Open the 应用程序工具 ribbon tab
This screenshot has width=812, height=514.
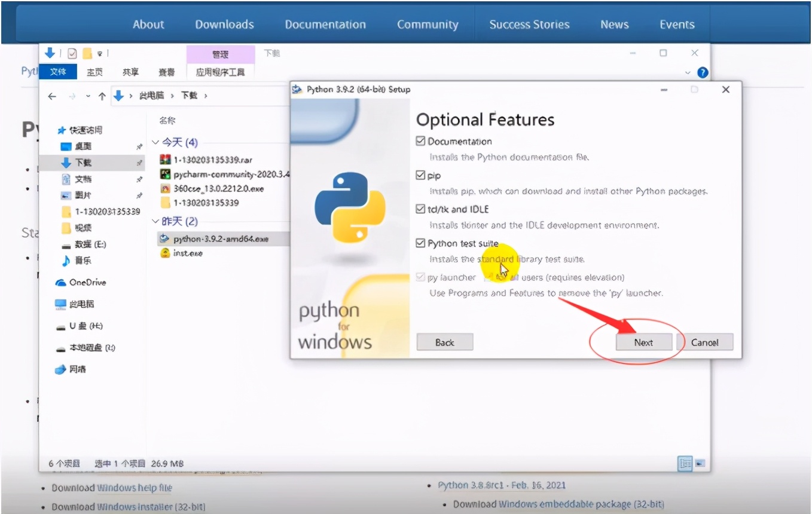pos(221,72)
